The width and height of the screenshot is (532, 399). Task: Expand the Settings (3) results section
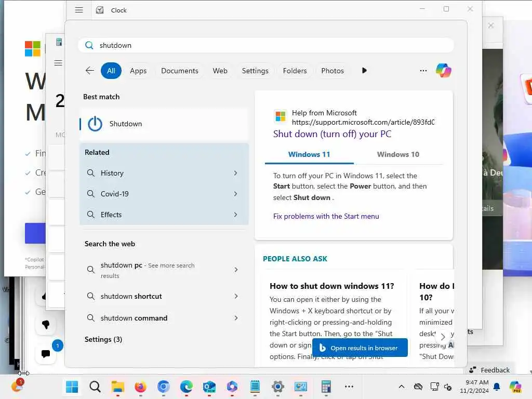(x=103, y=339)
